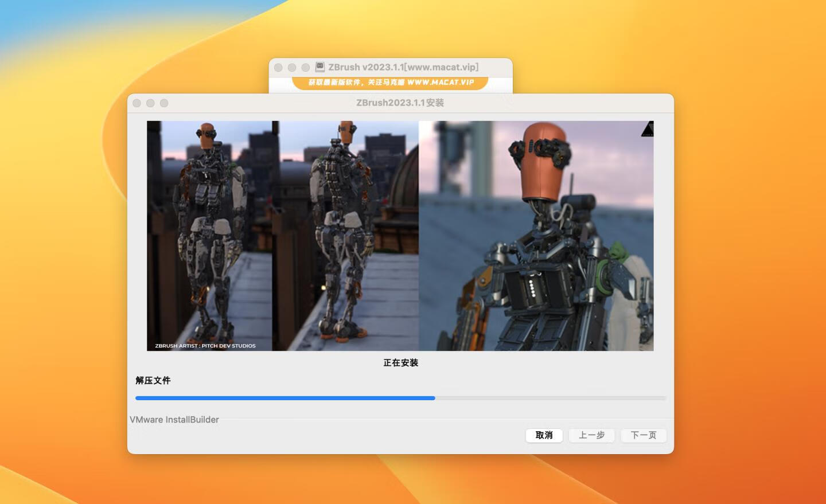The height and width of the screenshot is (504, 826).
Task: Click the ZBrush v2023.1.1[www.macat.vip] window title
Action: (403, 67)
